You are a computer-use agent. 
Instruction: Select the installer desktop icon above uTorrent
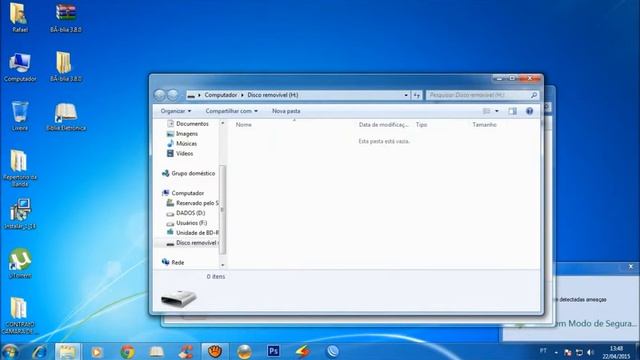coord(20,214)
